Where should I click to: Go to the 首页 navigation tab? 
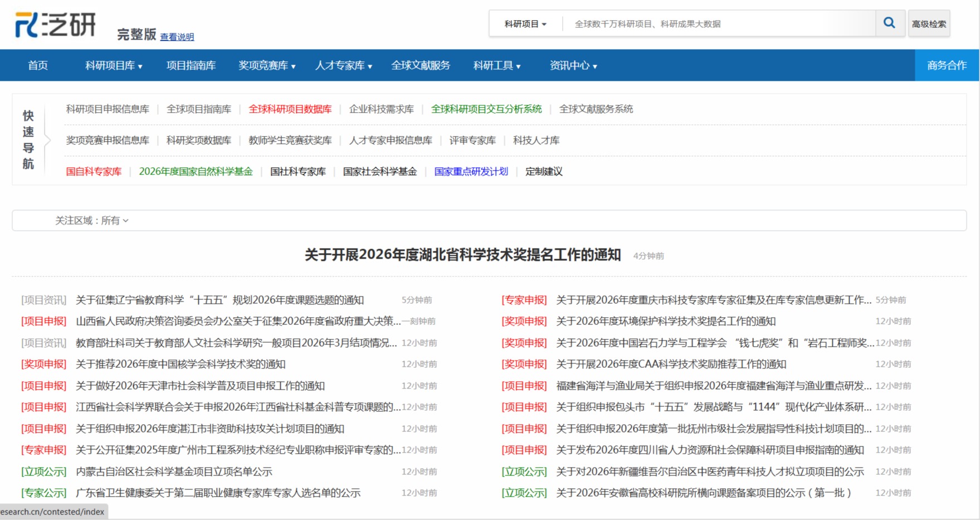click(38, 66)
